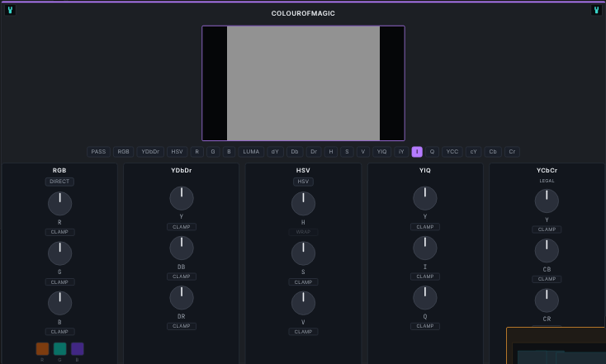Select the iY view mode button
606x364 pixels.
point(401,152)
